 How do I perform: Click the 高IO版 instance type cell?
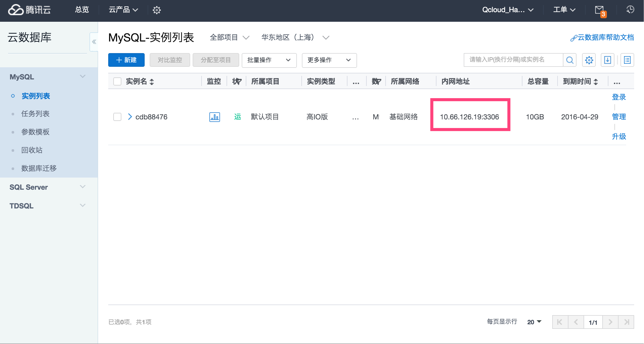coord(317,117)
